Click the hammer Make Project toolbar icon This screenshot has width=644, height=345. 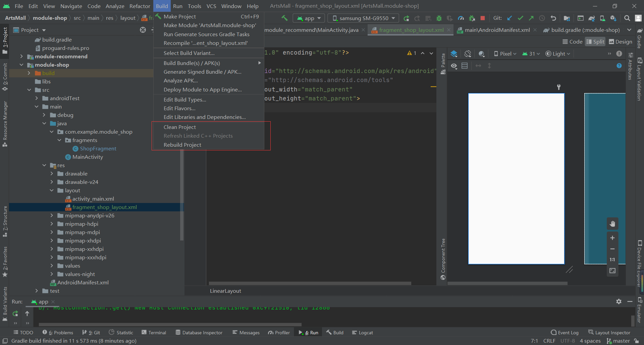284,18
